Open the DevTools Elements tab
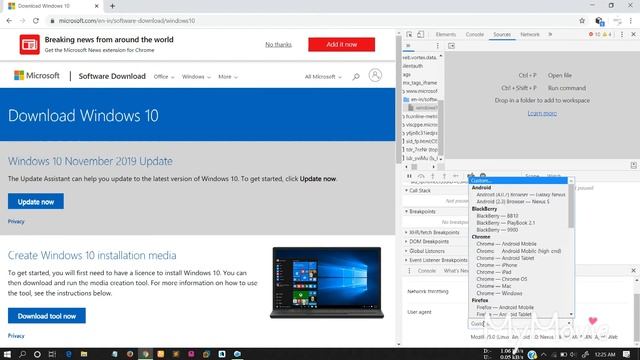 (x=446, y=34)
